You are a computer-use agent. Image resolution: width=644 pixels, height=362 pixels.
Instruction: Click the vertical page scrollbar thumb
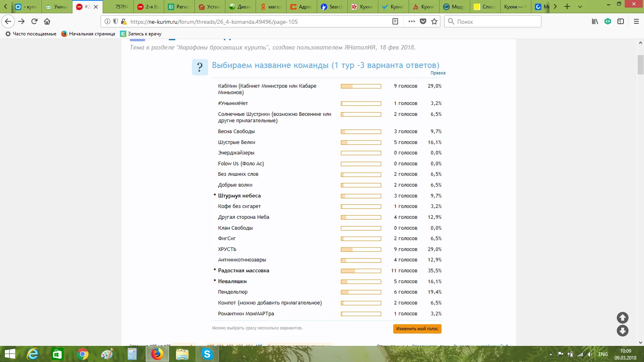640,64
